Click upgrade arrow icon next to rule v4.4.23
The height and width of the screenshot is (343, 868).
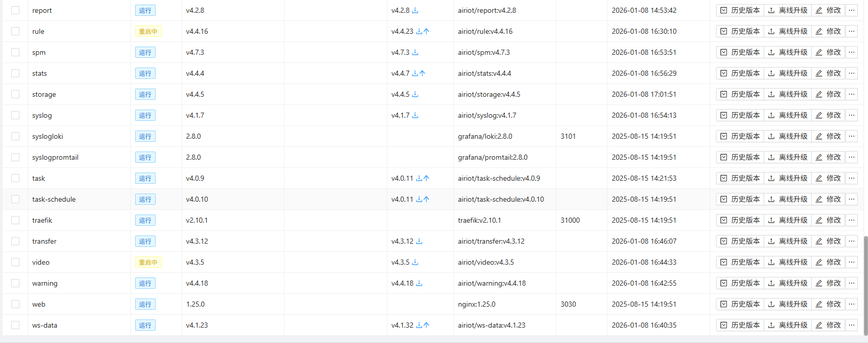(x=426, y=31)
